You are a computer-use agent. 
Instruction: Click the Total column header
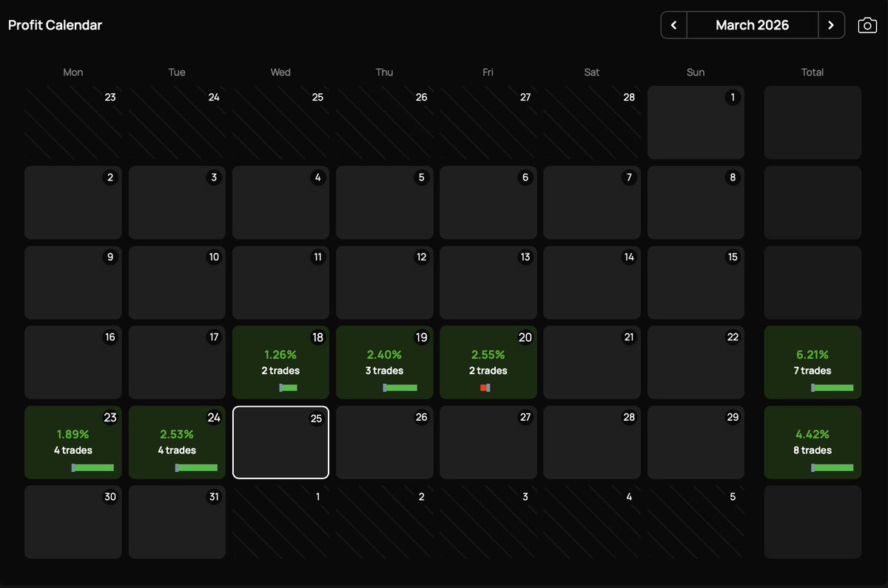pyautogui.click(x=813, y=72)
